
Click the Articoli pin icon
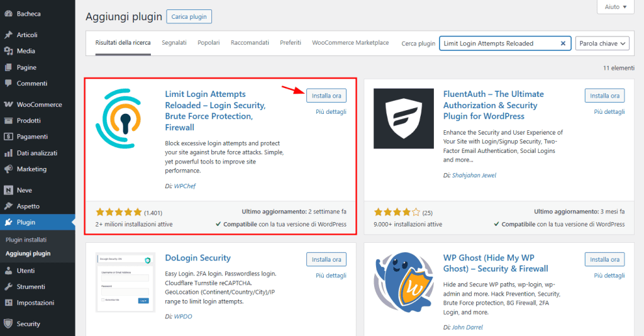tap(8, 35)
